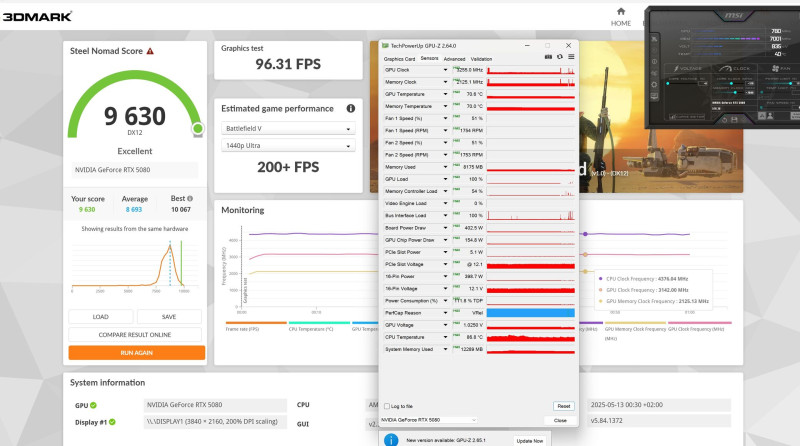
Task: Click Update Now button in GPU-Z
Action: pos(530,441)
